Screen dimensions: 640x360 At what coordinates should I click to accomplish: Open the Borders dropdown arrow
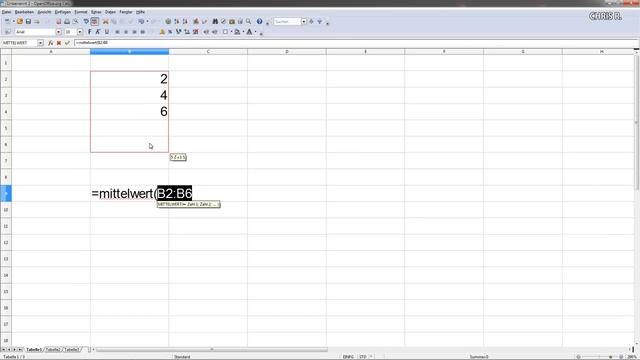[x=231, y=32]
